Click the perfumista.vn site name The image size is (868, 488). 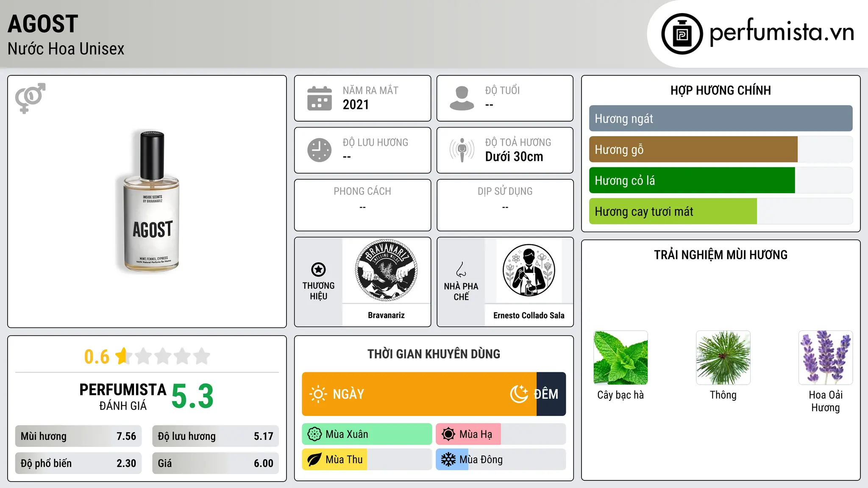click(x=782, y=33)
